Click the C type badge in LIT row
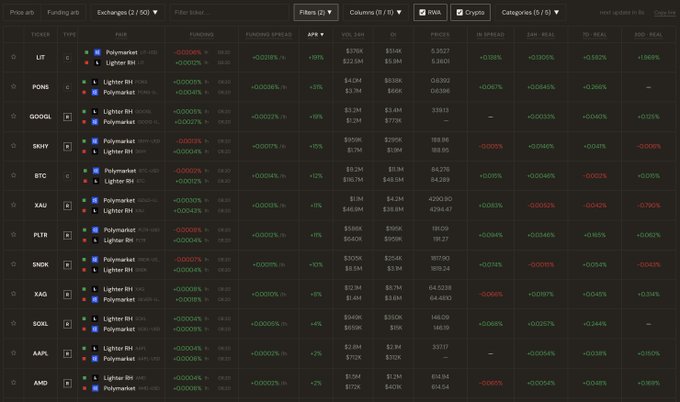Screen dimensions: 680x402 [x=67, y=58]
